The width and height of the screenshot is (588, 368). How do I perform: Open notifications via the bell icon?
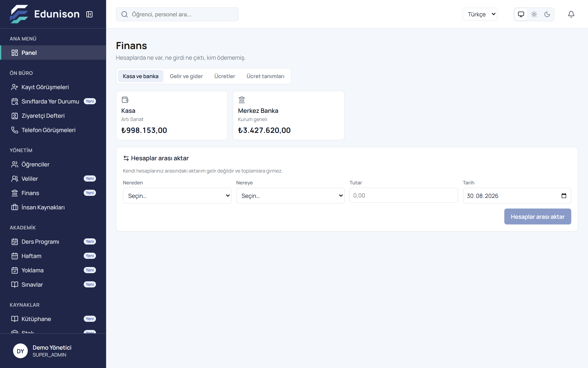(x=571, y=14)
